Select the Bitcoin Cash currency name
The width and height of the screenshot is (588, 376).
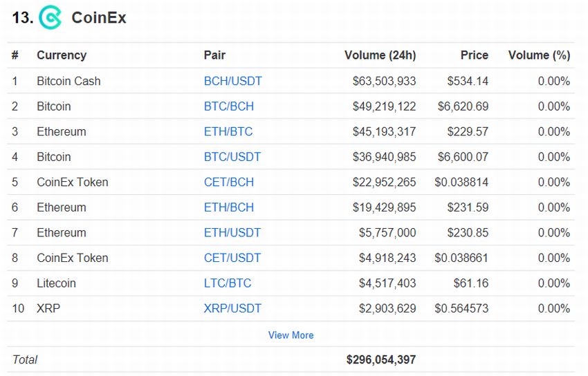coord(68,82)
